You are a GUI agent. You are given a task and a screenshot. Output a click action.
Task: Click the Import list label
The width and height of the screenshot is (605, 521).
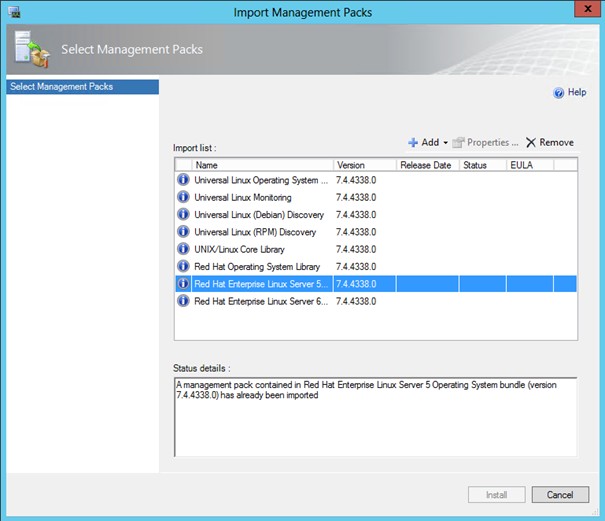(194, 148)
